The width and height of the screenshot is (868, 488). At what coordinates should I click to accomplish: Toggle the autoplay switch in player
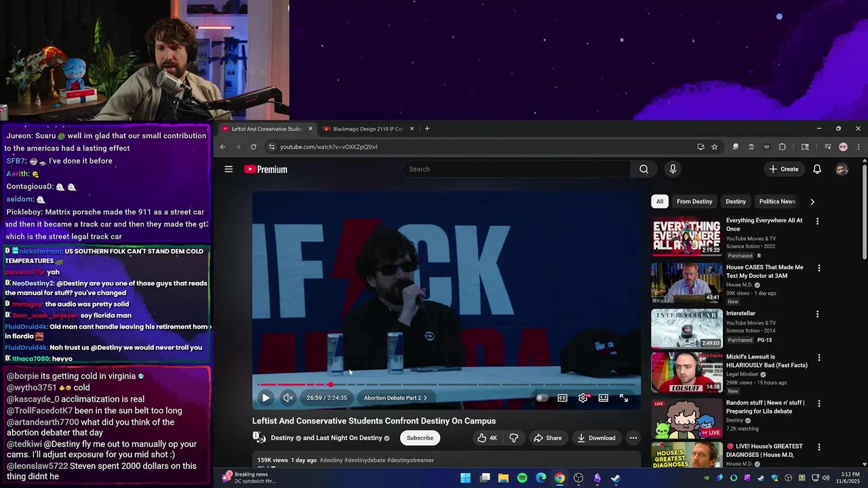[541, 398]
